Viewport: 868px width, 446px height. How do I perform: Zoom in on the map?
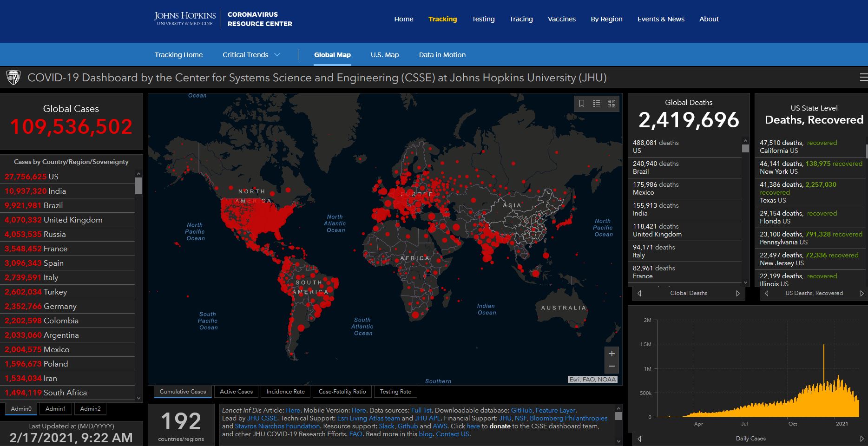click(612, 354)
